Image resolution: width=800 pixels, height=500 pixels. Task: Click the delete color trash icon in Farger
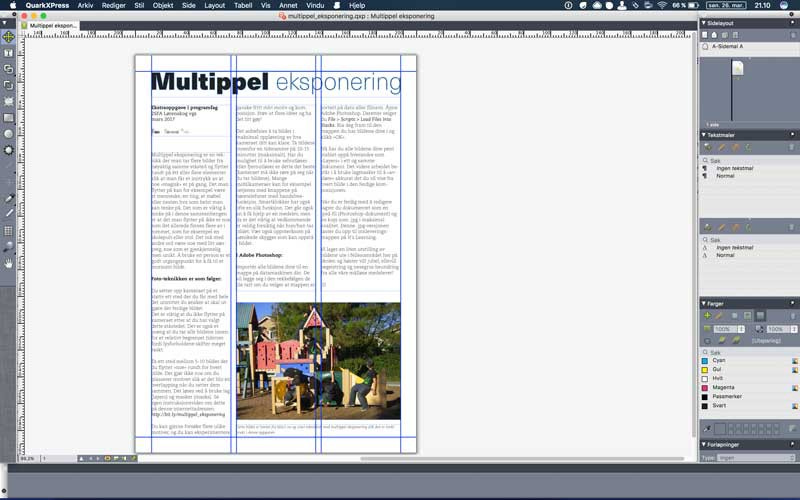(793, 316)
